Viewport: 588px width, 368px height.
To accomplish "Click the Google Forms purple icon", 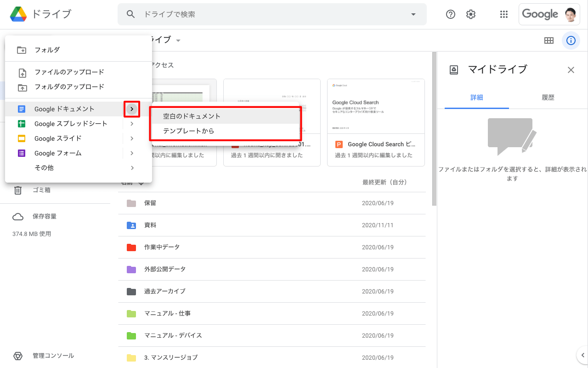I will (x=22, y=153).
